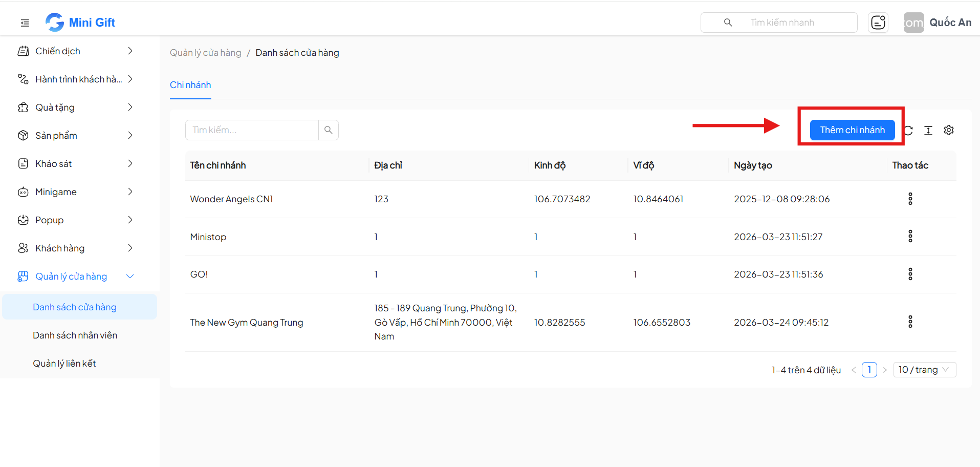Expand the Quà tặng menu chevron
Image resolution: width=980 pixels, height=467 pixels.
[130, 107]
